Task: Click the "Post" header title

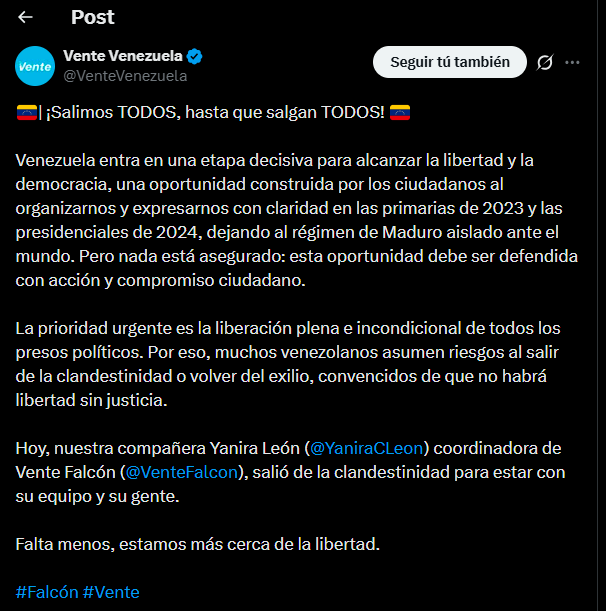Action: click(93, 17)
